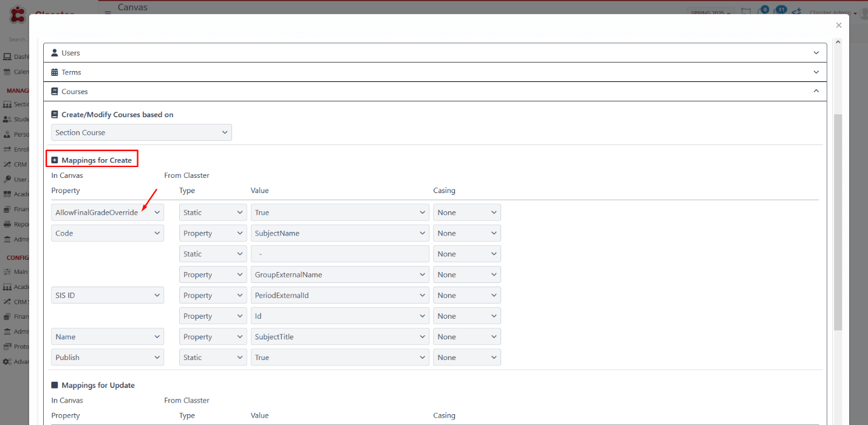Click the Financial icon under Configuration

[x=7, y=316]
